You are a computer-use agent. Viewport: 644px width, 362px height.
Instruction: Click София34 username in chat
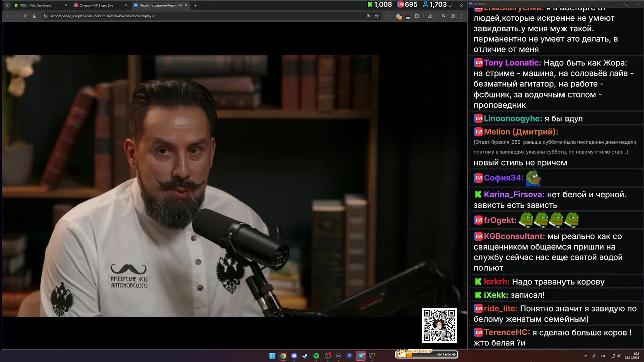pyautogui.click(x=504, y=178)
